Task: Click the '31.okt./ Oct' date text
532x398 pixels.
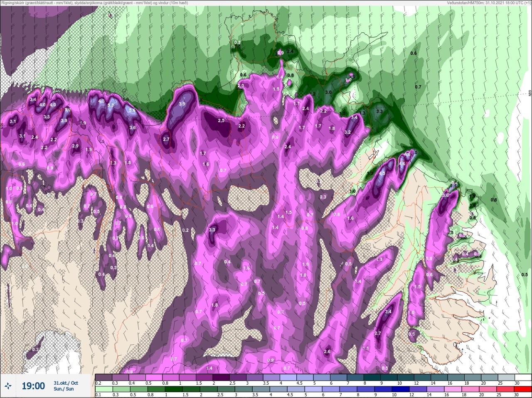Action: pyautogui.click(x=66, y=383)
